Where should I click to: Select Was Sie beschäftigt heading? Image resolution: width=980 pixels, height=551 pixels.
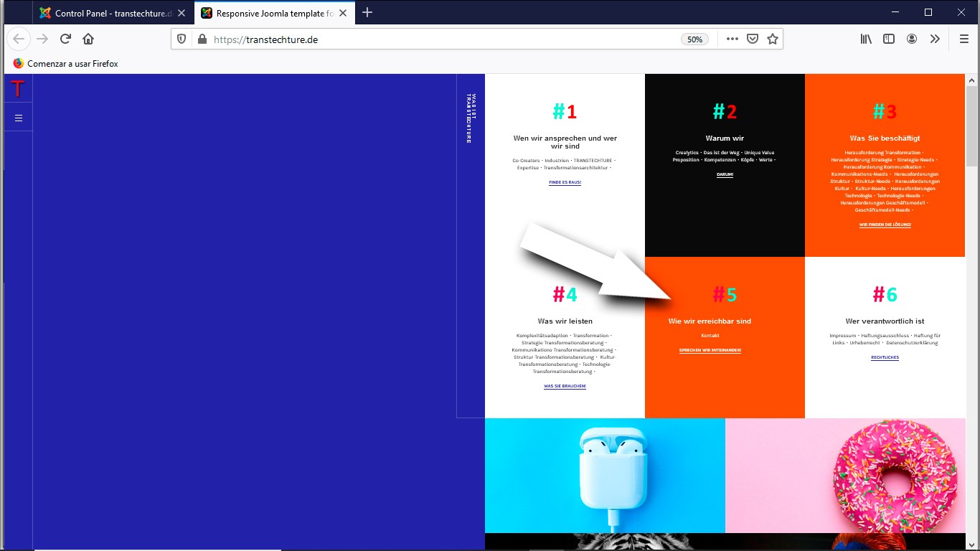pos(885,138)
